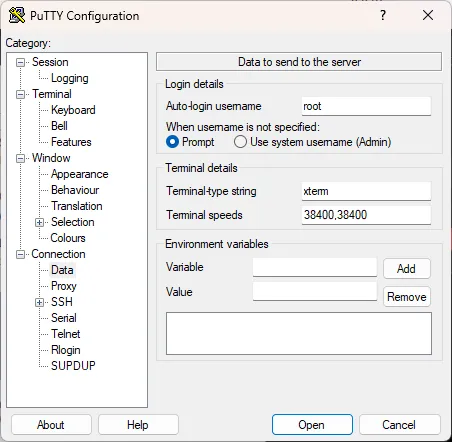
Task: Open the session with Open button
Action: click(x=312, y=425)
